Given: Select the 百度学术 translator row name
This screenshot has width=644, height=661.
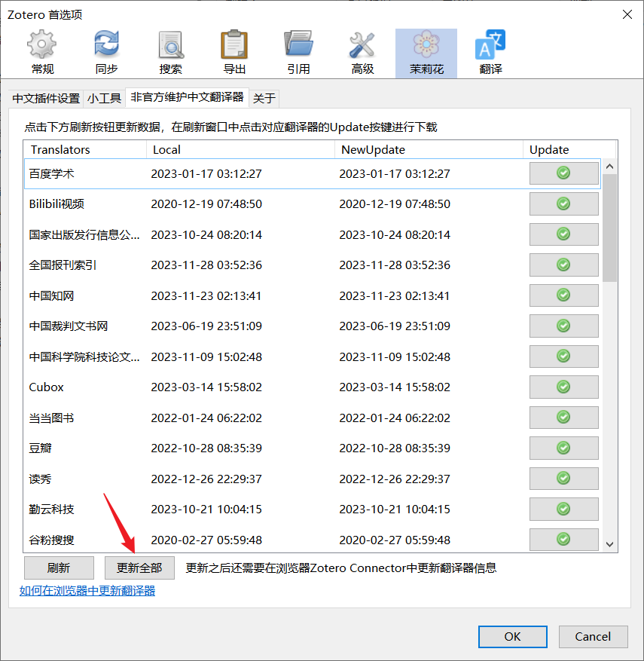Looking at the screenshot, I should point(51,173).
